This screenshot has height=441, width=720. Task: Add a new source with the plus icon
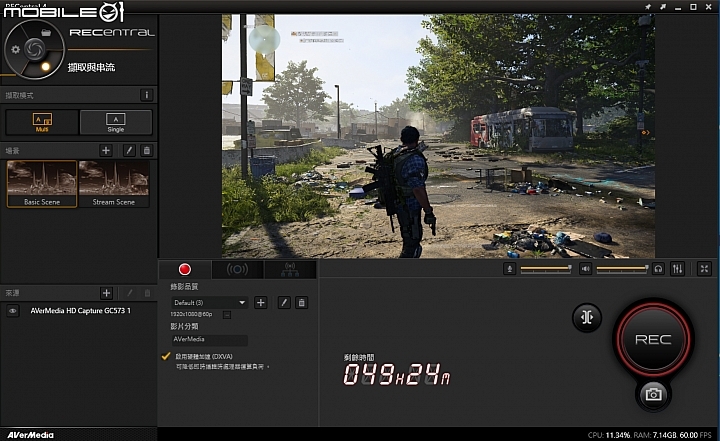click(106, 293)
